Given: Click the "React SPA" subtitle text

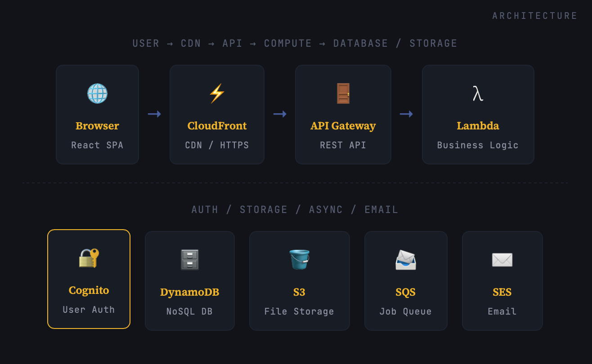Looking at the screenshot, I should coord(97,145).
